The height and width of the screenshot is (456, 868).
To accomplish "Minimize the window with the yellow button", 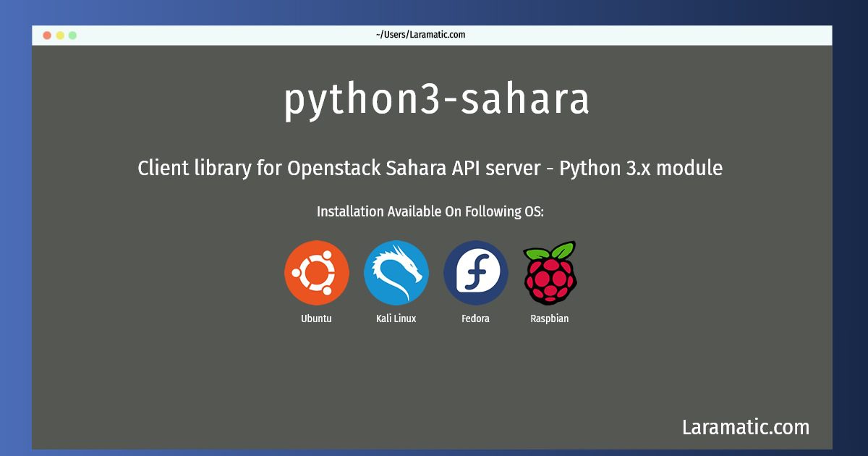I will pos(60,35).
